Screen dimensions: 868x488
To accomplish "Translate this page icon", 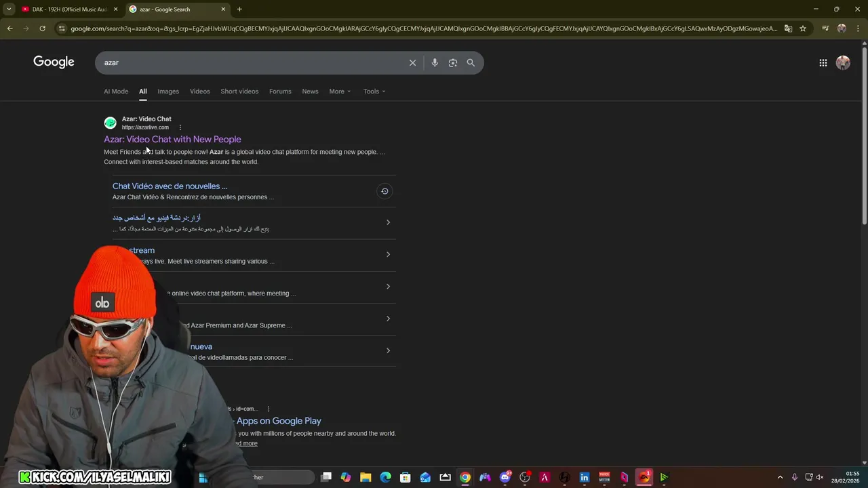I will 788,28.
